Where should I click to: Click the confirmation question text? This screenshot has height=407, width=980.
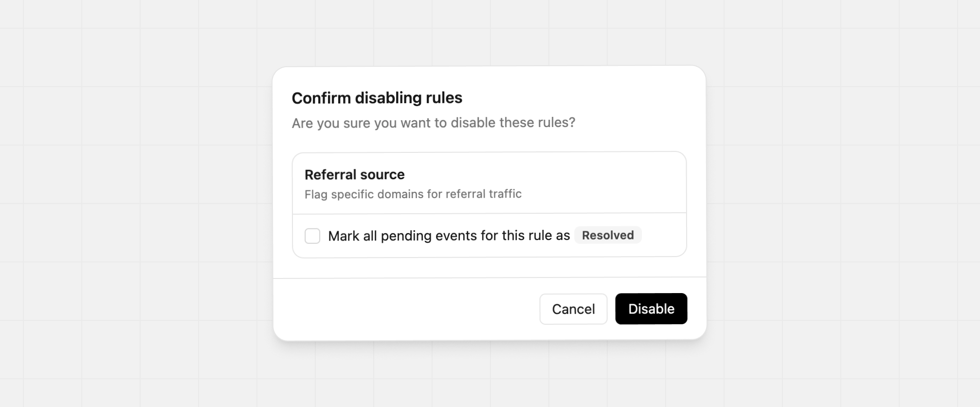coord(433,123)
